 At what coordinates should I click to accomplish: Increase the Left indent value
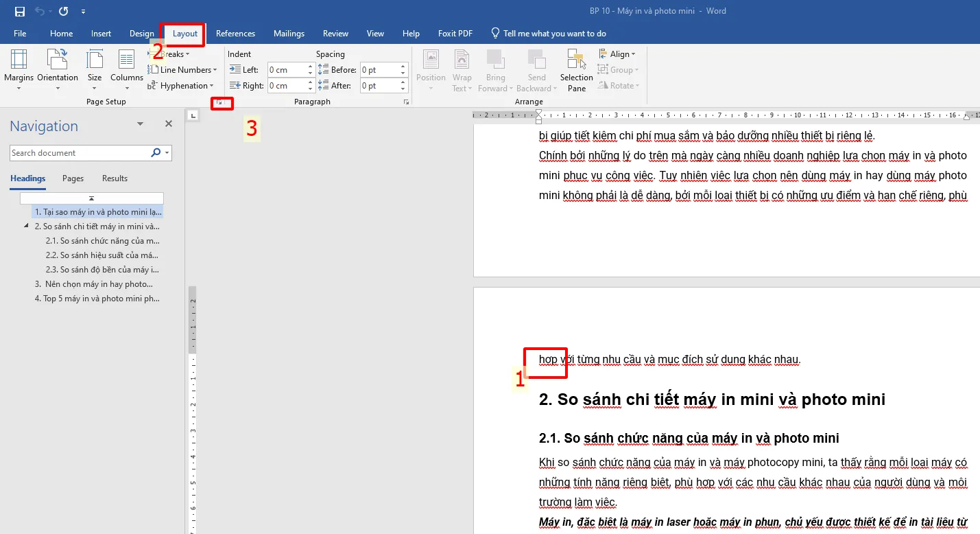pos(311,67)
